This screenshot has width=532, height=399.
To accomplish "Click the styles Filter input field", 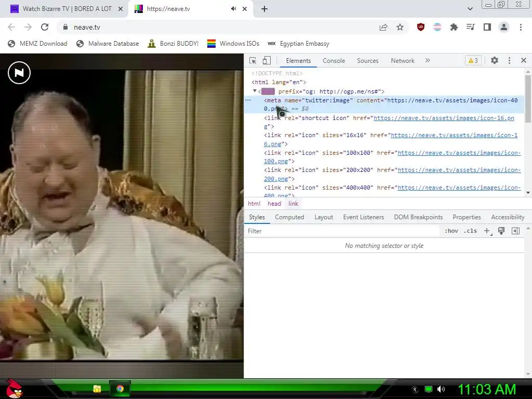I will pos(342,231).
